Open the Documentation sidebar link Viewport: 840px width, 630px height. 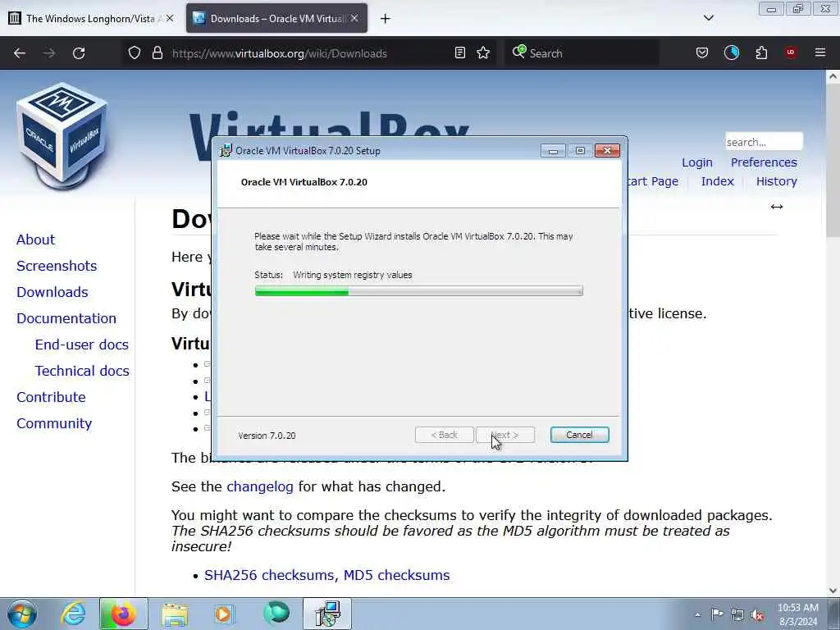click(x=66, y=318)
